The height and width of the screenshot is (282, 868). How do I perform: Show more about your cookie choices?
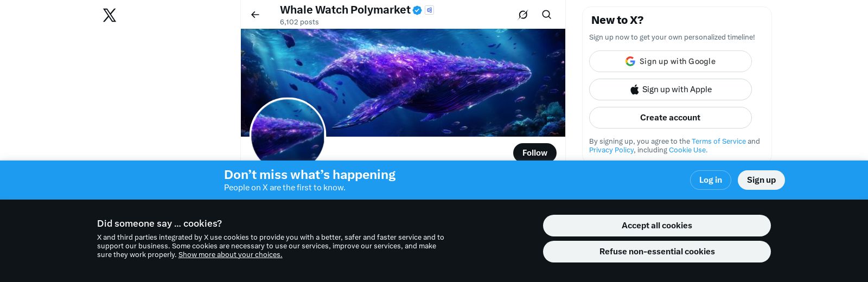[x=230, y=255]
